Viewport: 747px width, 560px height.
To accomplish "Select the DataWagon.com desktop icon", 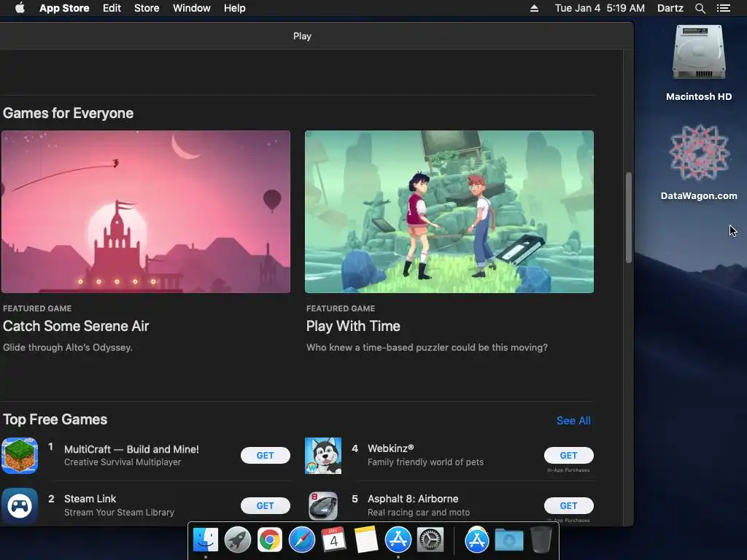I will click(x=699, y=152).
